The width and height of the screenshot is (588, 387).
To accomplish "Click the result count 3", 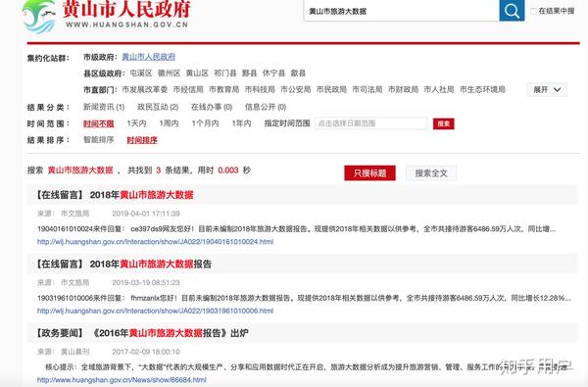I will point(158,170).
